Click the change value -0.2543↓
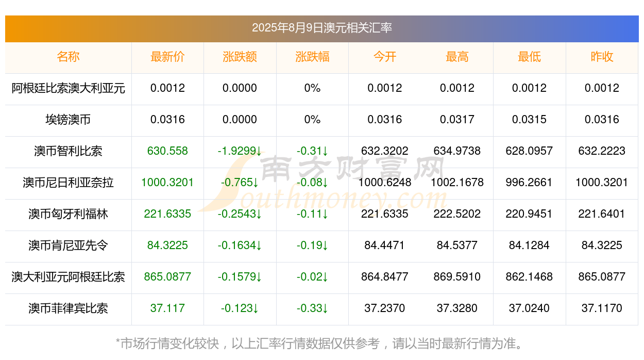Screen dimensions: 644x360 (x=240, y=214)
